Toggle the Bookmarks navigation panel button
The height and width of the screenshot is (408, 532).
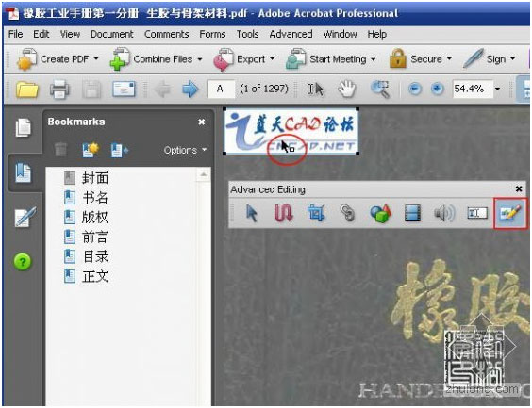[x=23, y=172]
